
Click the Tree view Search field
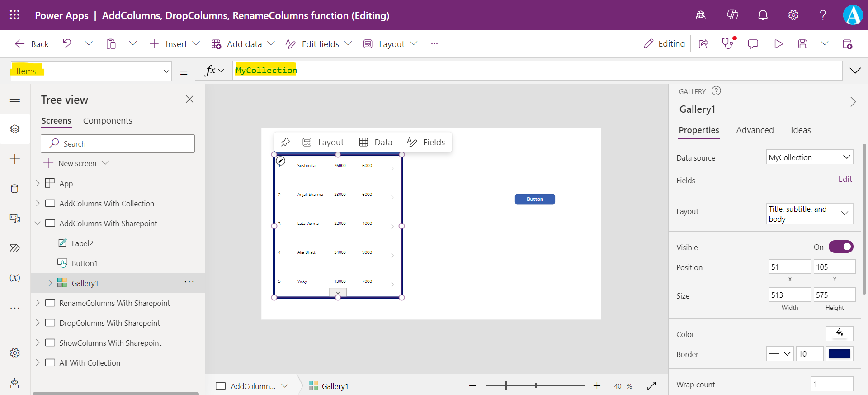[x=118, y=144]
